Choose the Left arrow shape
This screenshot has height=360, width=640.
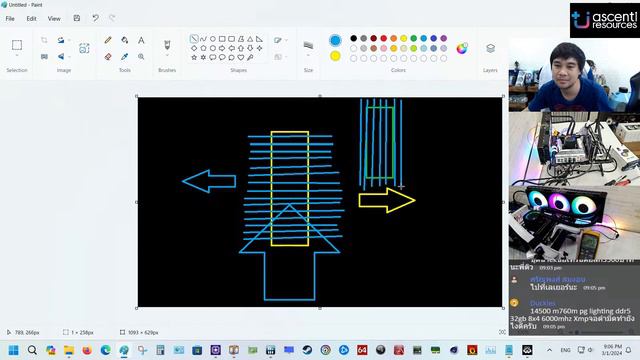pos(231,48)
